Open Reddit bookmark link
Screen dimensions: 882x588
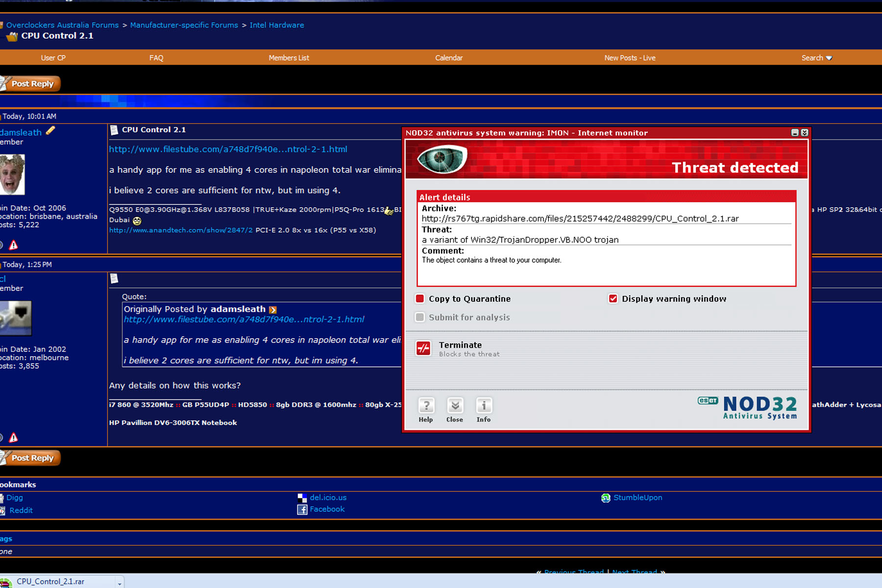21,510
